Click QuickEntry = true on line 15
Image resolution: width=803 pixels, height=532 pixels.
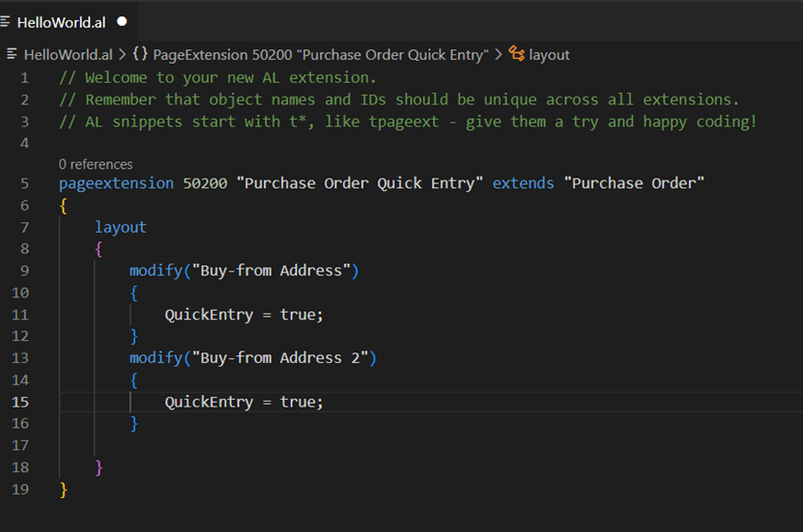click(244, 402)
